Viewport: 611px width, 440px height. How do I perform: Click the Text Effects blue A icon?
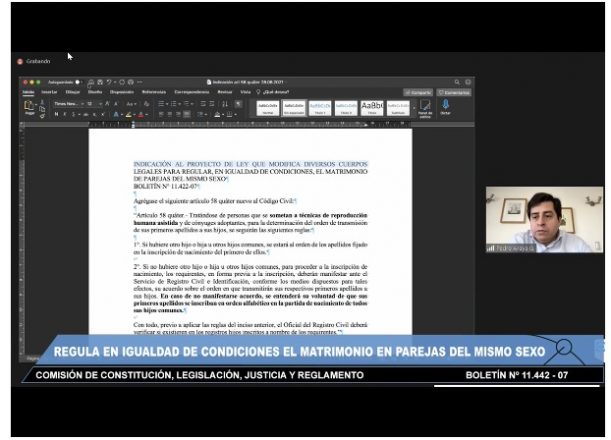tap(116, 114)
